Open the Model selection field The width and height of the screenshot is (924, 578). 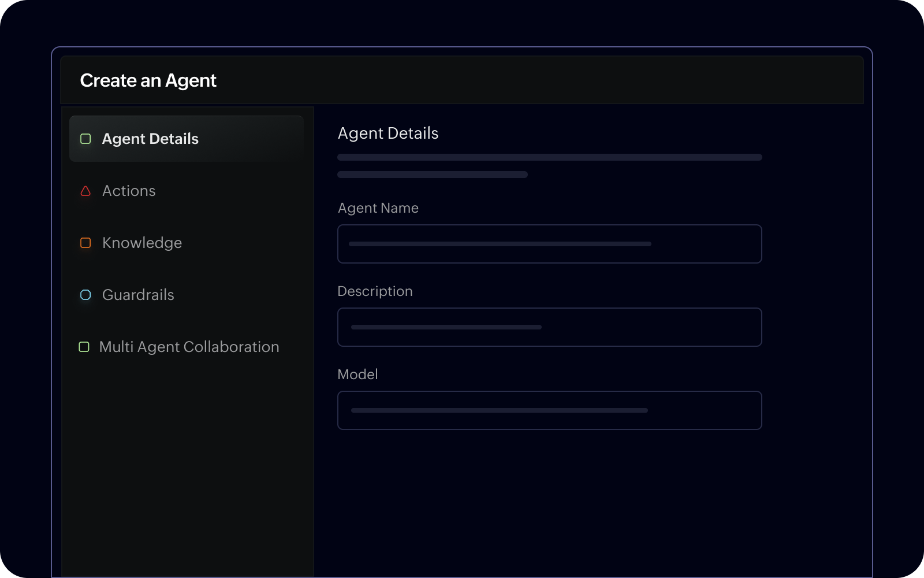(550, 410)
